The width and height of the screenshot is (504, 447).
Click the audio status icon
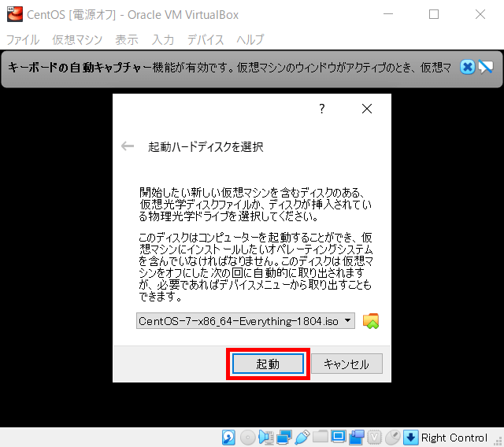pyautogui.click(x=266, y=438)
